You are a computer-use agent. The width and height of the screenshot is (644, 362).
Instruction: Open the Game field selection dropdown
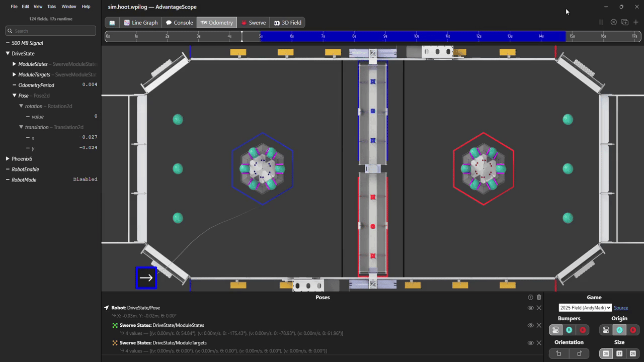(585, 308)
